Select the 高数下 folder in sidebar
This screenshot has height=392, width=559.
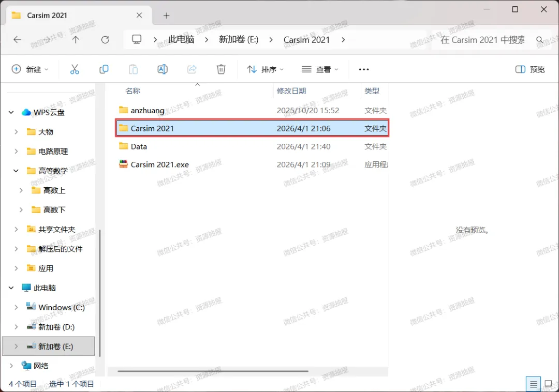pyautogui.click(x=54, y=210)
